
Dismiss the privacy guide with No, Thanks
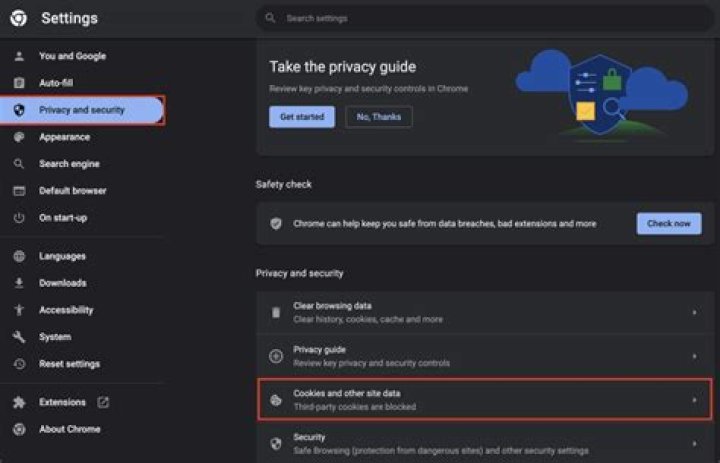(378, 117)
